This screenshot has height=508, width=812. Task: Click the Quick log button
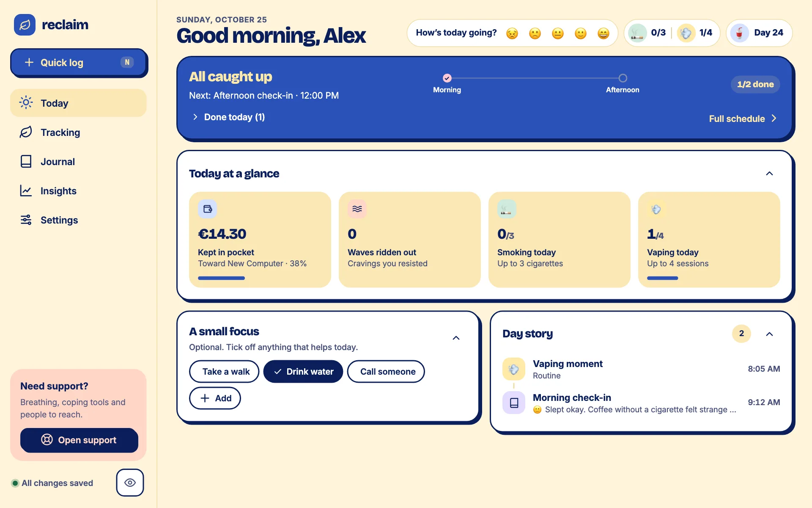[79, 63]
